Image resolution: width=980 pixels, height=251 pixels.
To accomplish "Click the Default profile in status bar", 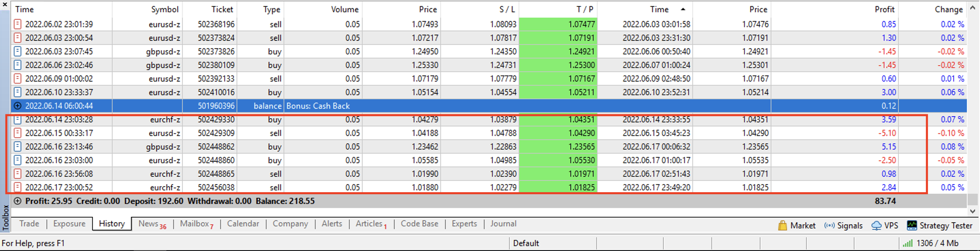I will [x=526, y=244].
